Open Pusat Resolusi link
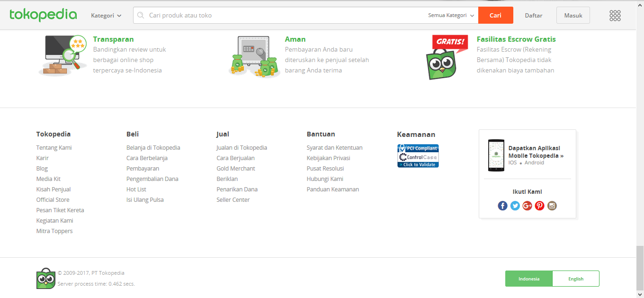 coord(325,168)
